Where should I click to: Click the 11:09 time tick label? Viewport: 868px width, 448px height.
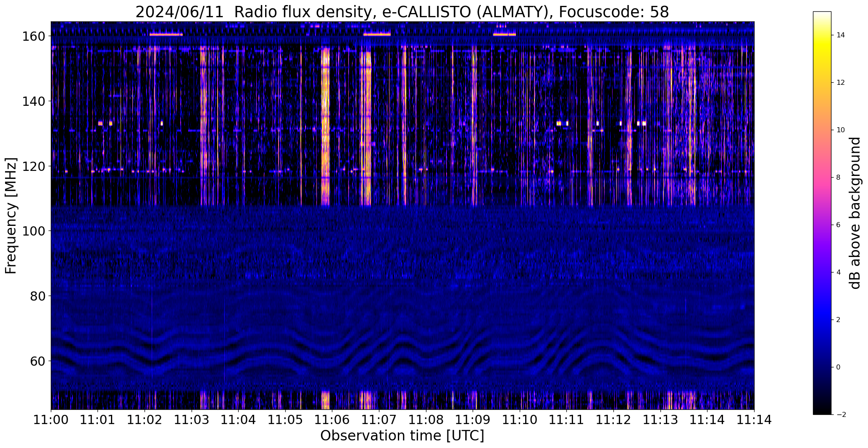pyautogui.click(x=473, y=420)
